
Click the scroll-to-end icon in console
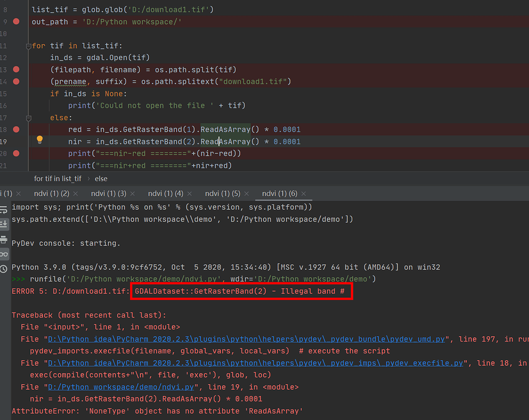pos(4,223)
